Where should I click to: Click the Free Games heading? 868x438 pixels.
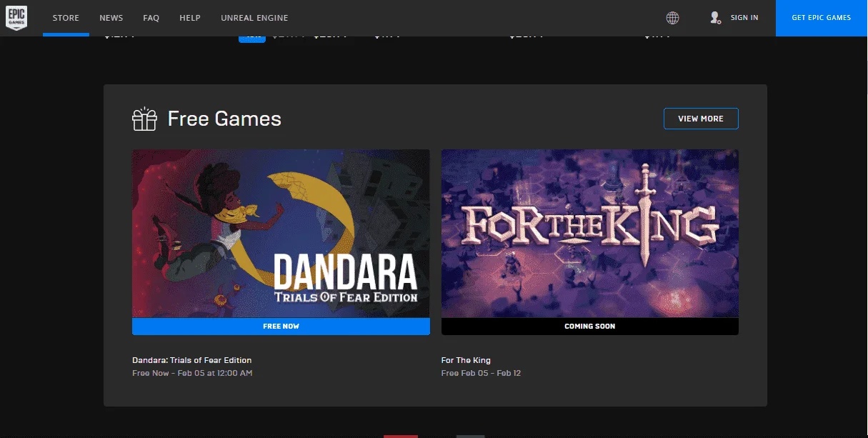point(224,119)
